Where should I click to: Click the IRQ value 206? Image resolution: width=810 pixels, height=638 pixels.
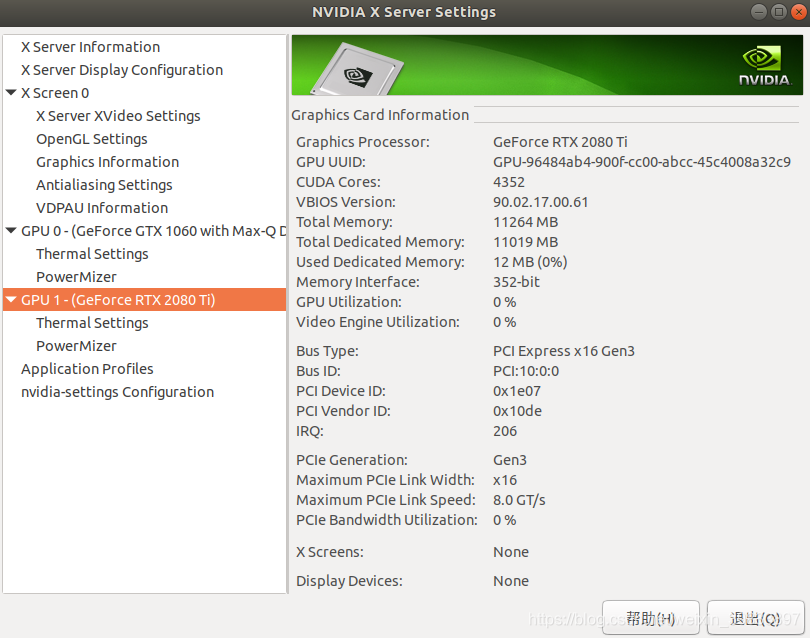(x=505, y=431)
